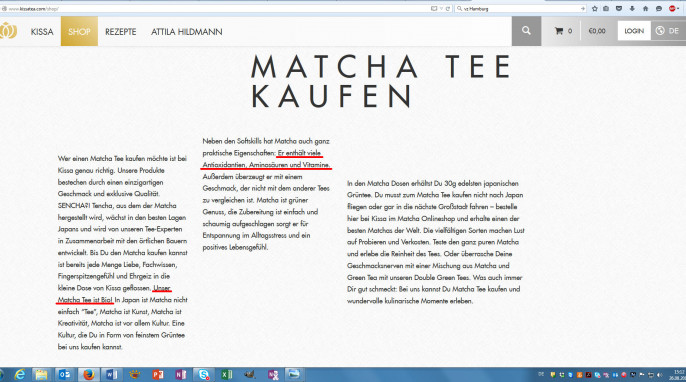Switch to Firefox in taskbar
Screen dimensions: 686x382
click(x=89, y=375)
